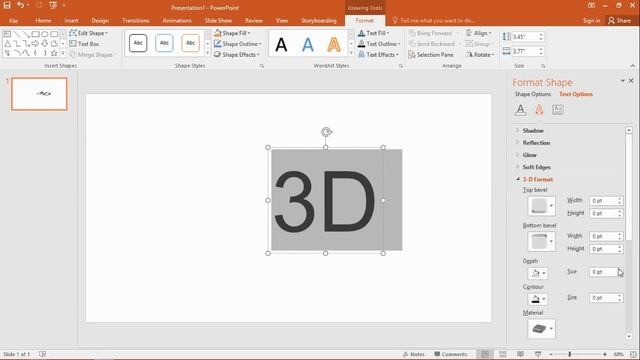Click the shape height input field
Viewport: 640px width, 360px height.
tap(526, 37)
